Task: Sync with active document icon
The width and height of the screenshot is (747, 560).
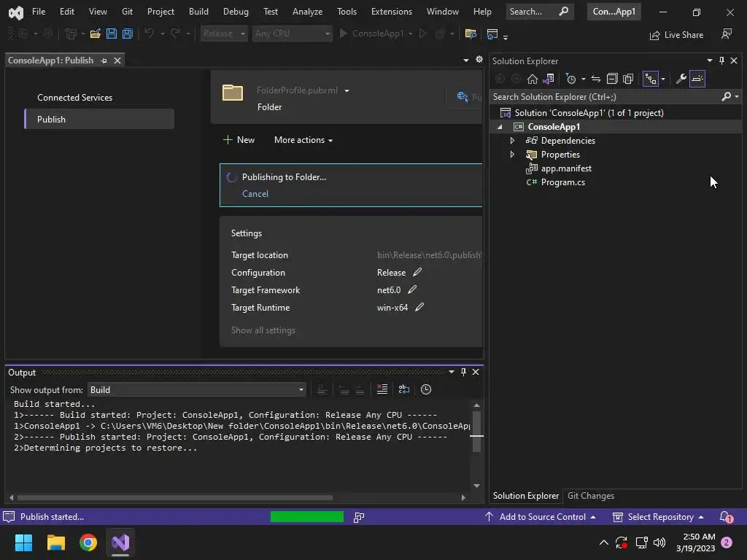Action: 596,79
